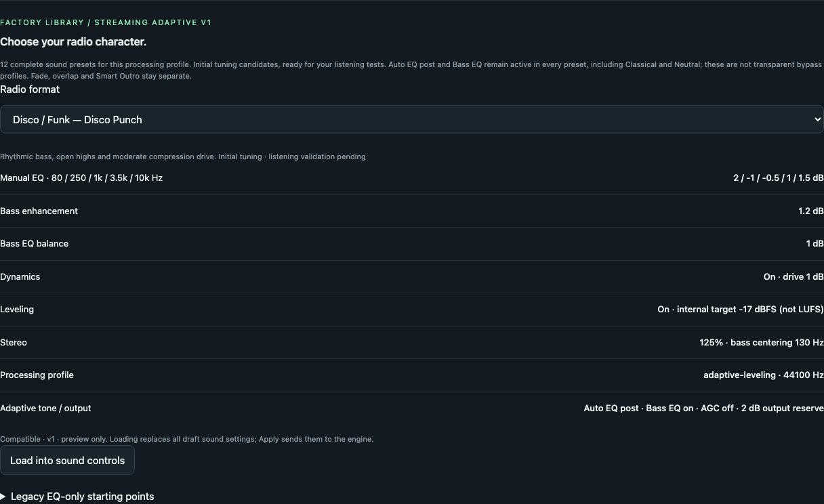The image size is (824, 504).
Task: Click the Choose your radio character heading
Action: (x=73, y=42)
